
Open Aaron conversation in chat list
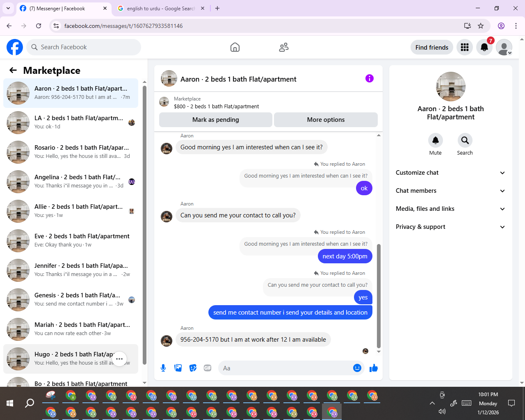71,93
